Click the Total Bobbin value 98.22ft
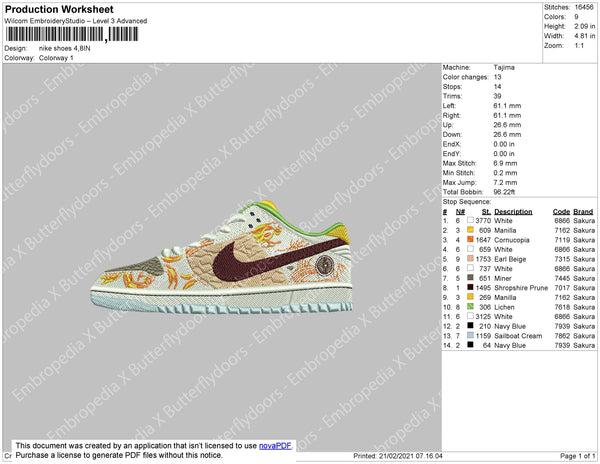Screen dimensions: 600x464 (504, 192)
